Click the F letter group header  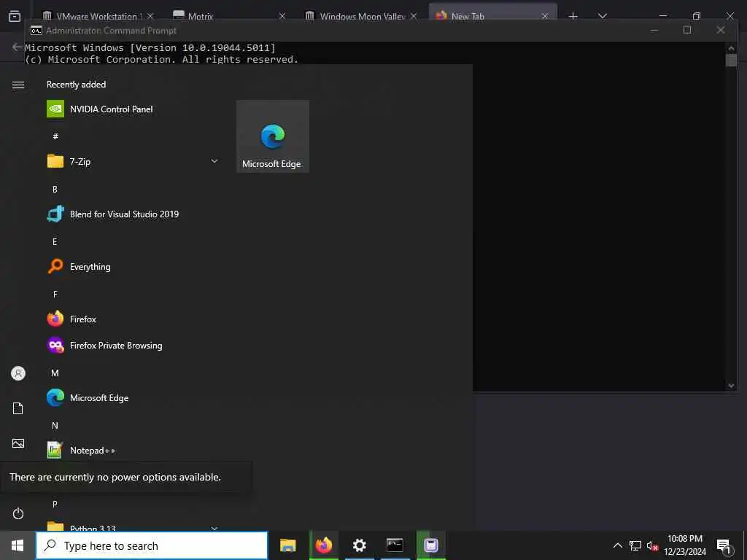[x=55, y=294]
